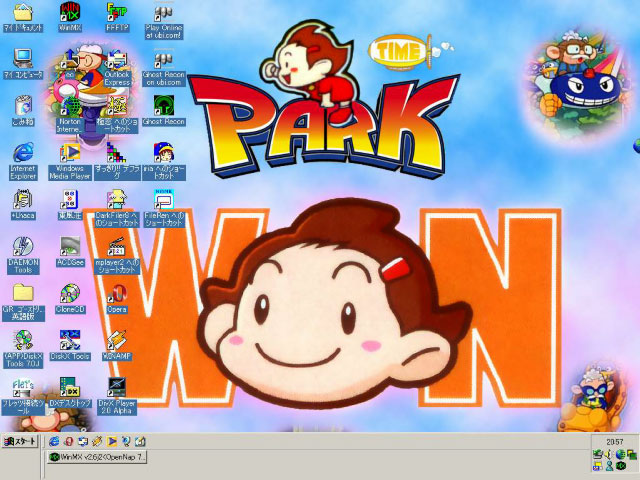Open the Recycle Bin icon
Image resolution: width=640 pixels, height=480 pixels.
23,105
